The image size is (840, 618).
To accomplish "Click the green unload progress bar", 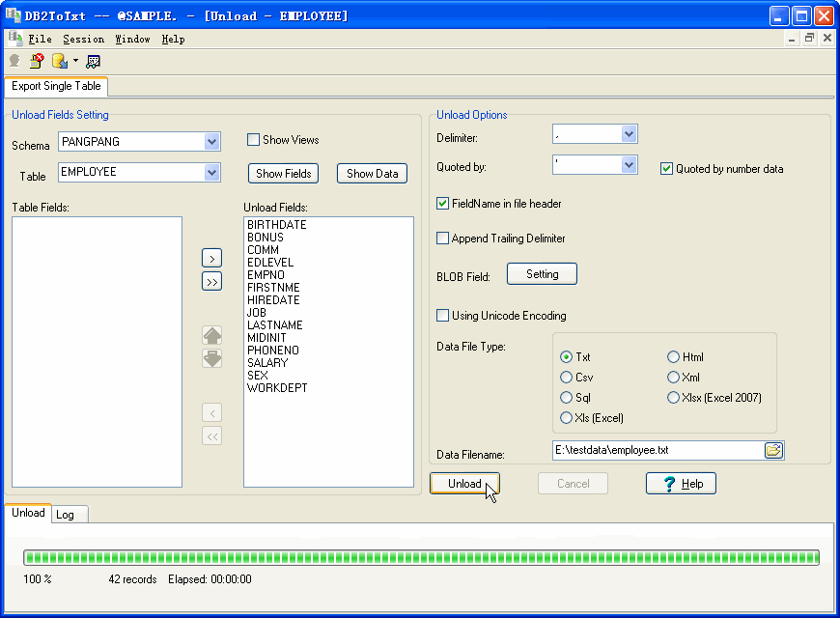I will tap(422, 558).
